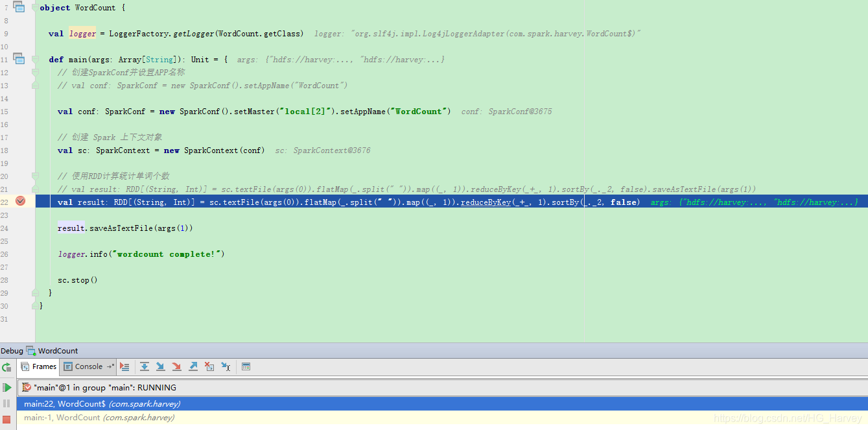Viewport: 868px width, 430px height.
Task: Select stack frame main:22, WordCount$
Action: [442, 403]
